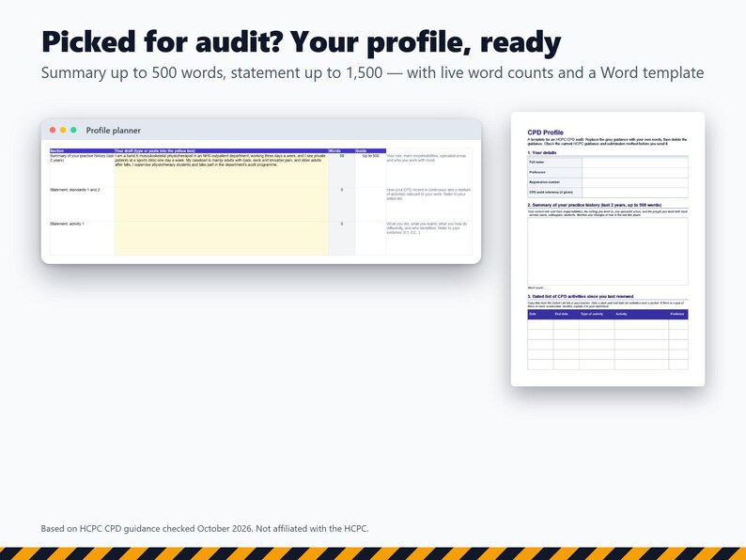The height and width of the screenshot is (560, 746).
Task: Click the red close dot in Profile planner
Action: coord(53,130)
